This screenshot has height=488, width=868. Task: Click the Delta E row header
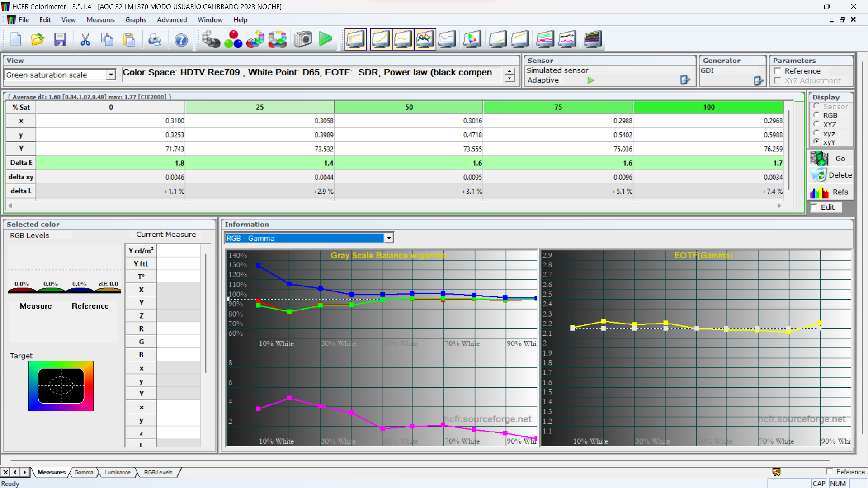pos(21,163)
